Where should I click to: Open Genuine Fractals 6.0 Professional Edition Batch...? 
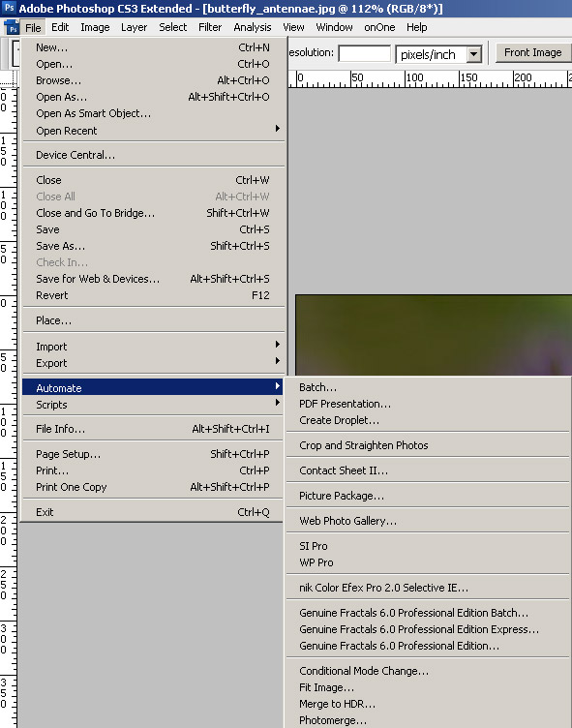pyautogui.click(x=428, y=613)
